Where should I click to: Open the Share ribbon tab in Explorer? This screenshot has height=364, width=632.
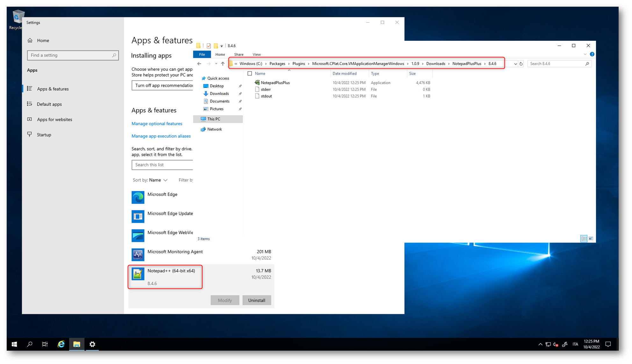tap(239, 54)
